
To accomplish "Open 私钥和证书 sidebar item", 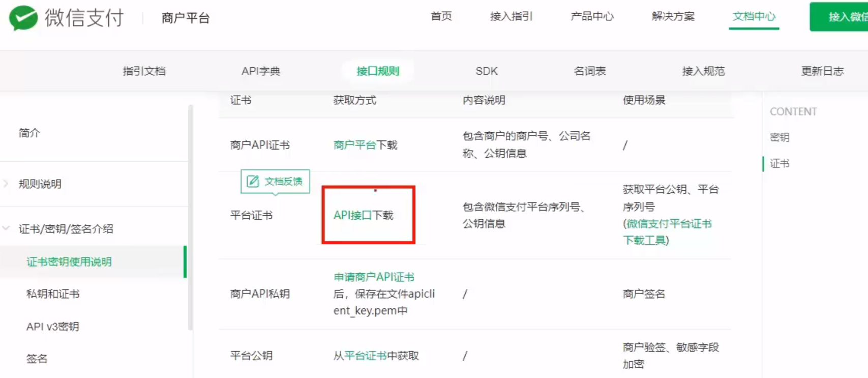I will 53,294.
